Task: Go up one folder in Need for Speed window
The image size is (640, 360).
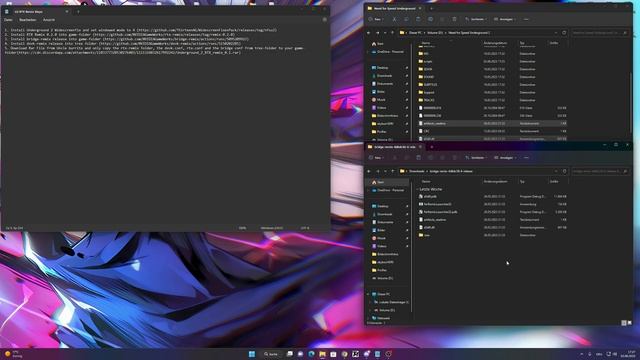Action: 393,33
